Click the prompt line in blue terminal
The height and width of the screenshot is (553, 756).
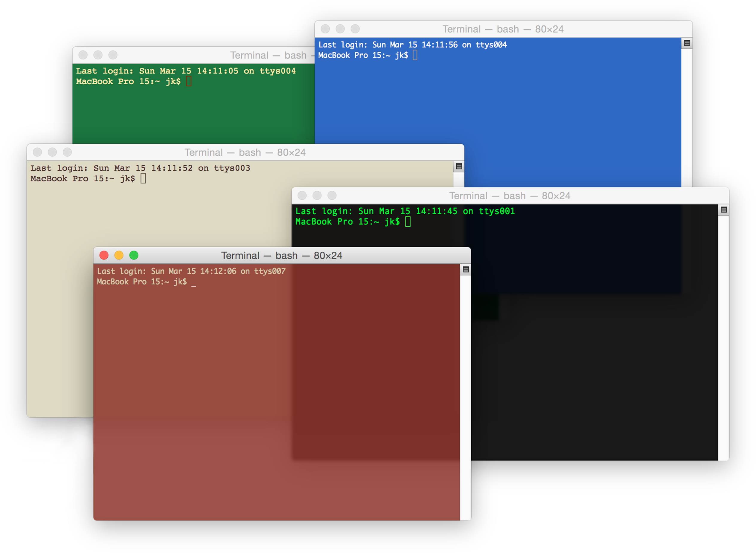click(368, 55)
